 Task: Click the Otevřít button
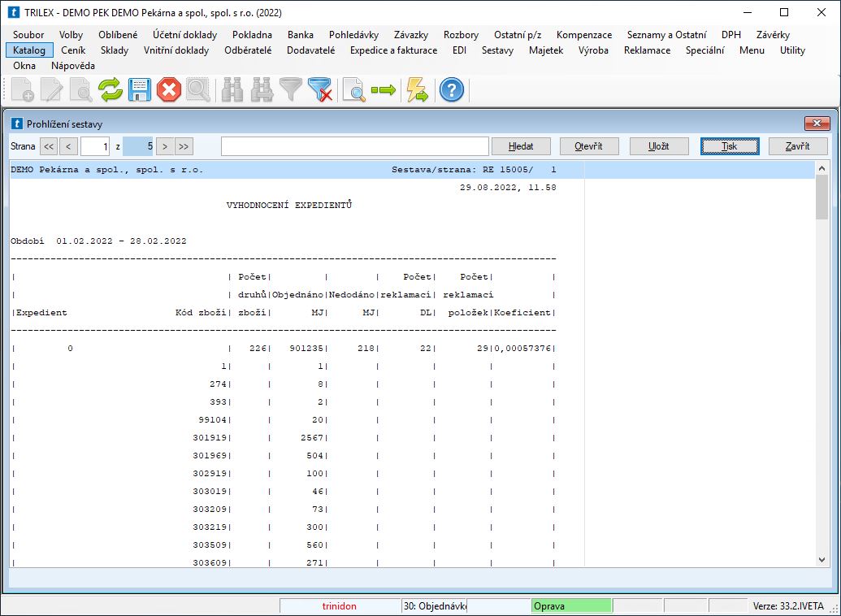(589, 146)
